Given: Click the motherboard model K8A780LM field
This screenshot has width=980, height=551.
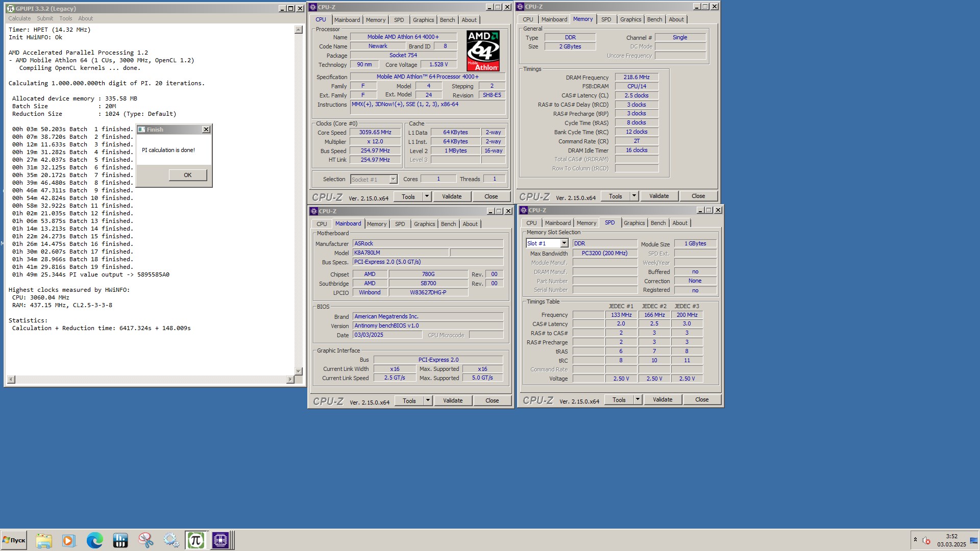Looking at the screenshot, I should tap(401, 253).
